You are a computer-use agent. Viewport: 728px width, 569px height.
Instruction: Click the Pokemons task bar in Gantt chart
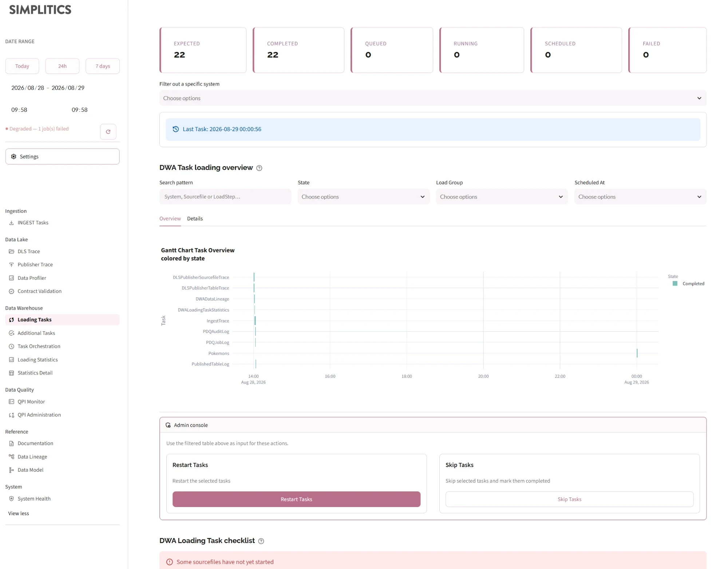pyautogui.click(x=637, y=353)
